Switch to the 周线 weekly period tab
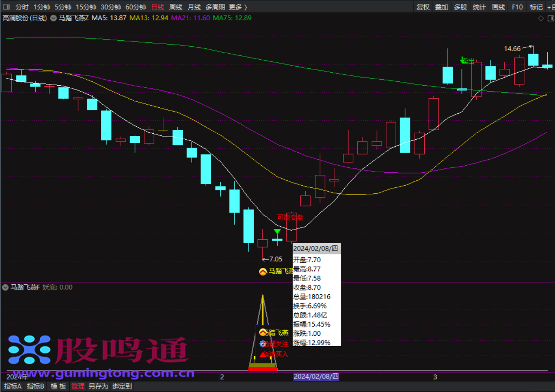 click(175, 7)
